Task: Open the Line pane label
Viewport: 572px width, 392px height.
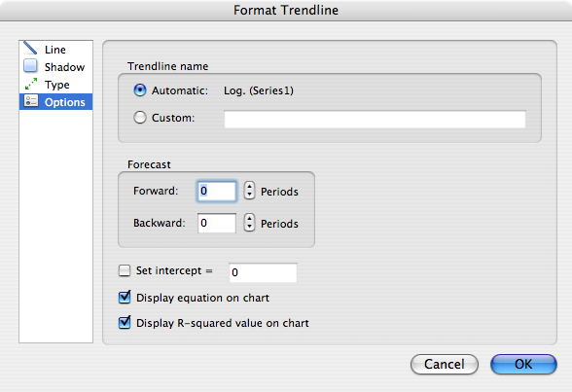Action: click(x=55, y=50)
